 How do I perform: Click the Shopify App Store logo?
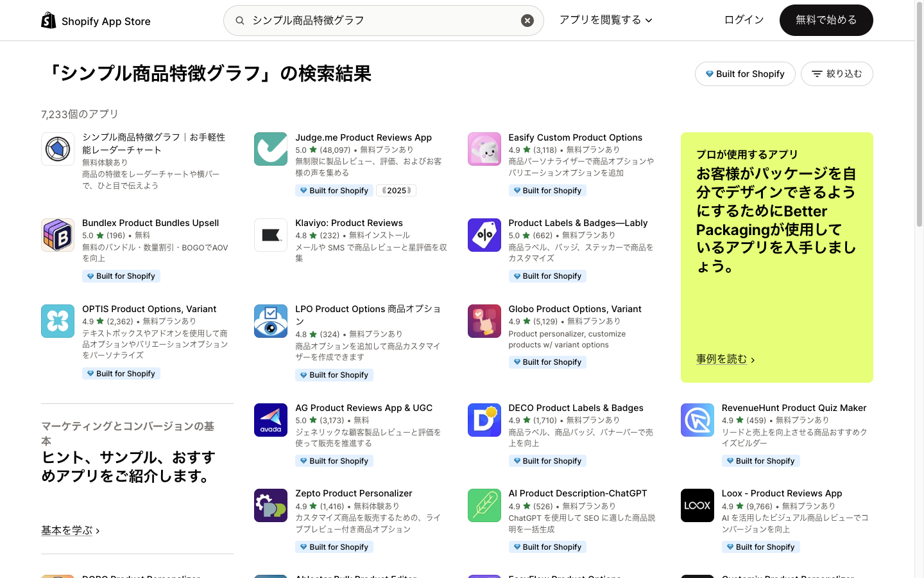tap(96, 21)
